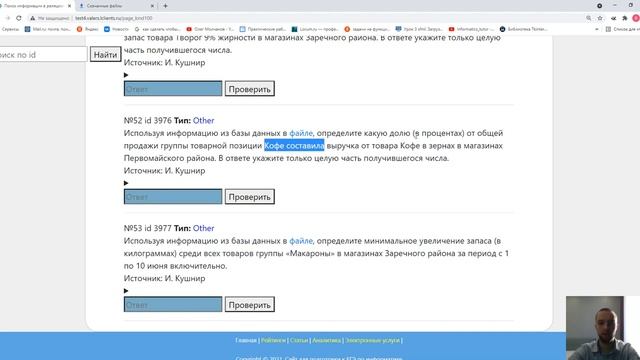Viewport: 640px width, 360px height.
Task: Open the Other type link of task №52
Action: [x=203, y=120]
